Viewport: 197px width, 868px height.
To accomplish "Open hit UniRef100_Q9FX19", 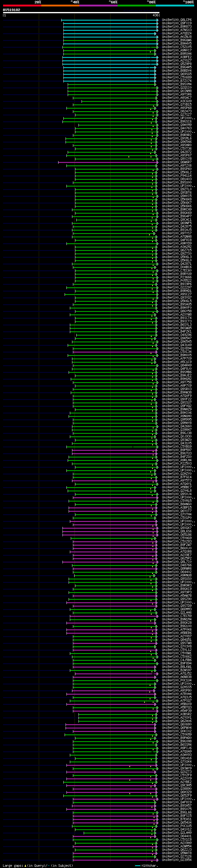I will click(x=177, y=23).
